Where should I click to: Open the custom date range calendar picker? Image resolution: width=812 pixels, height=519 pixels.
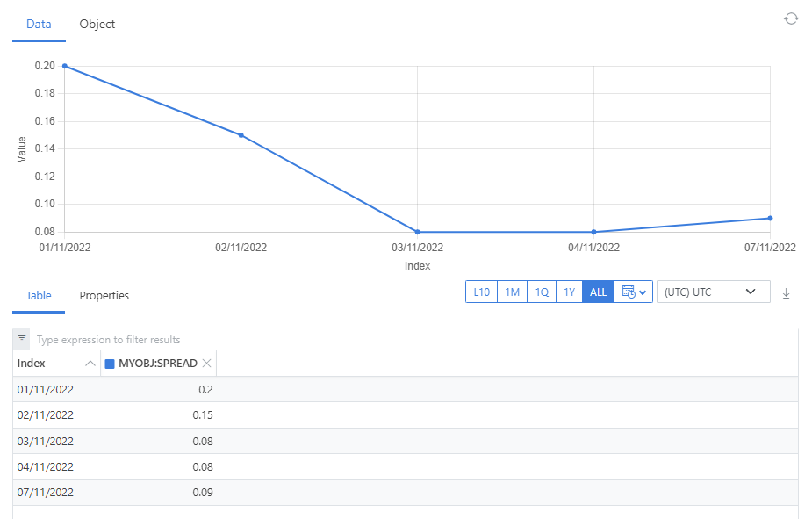point(634,292)
